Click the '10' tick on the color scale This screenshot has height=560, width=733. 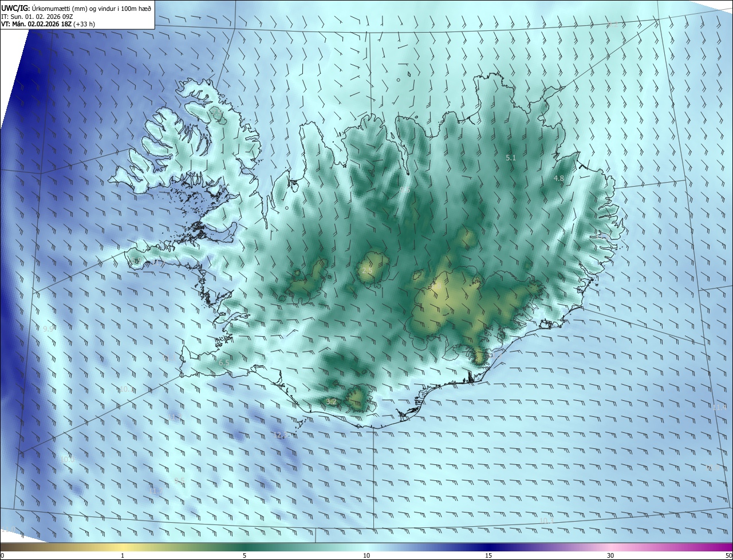pos(366,556)
